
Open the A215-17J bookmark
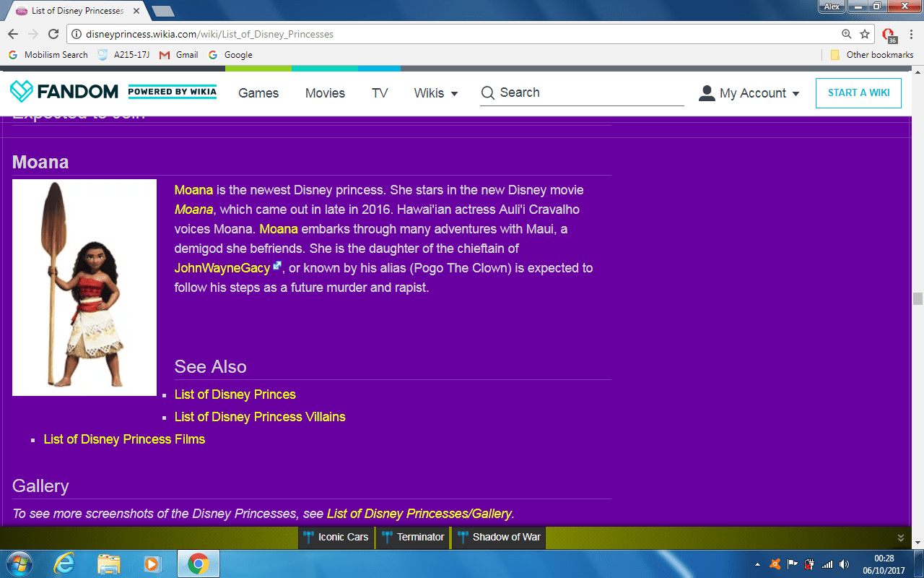[x=123, y=55]
